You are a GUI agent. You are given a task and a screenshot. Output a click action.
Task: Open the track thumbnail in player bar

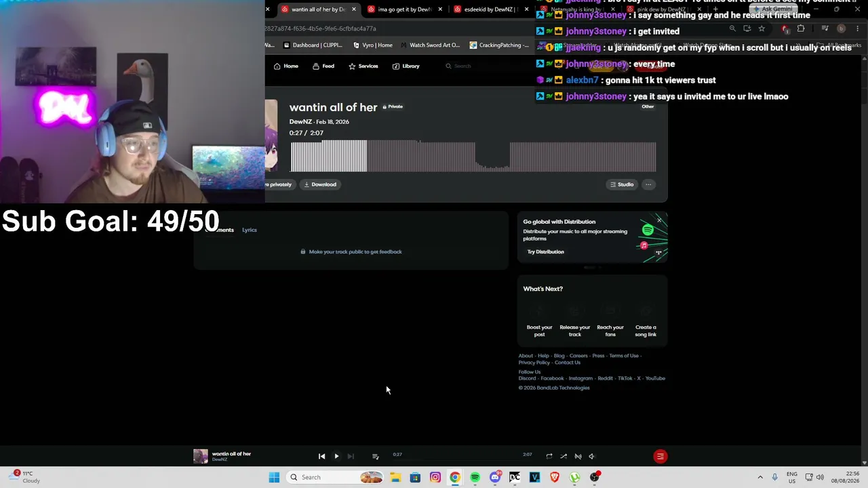coord(201,456)
